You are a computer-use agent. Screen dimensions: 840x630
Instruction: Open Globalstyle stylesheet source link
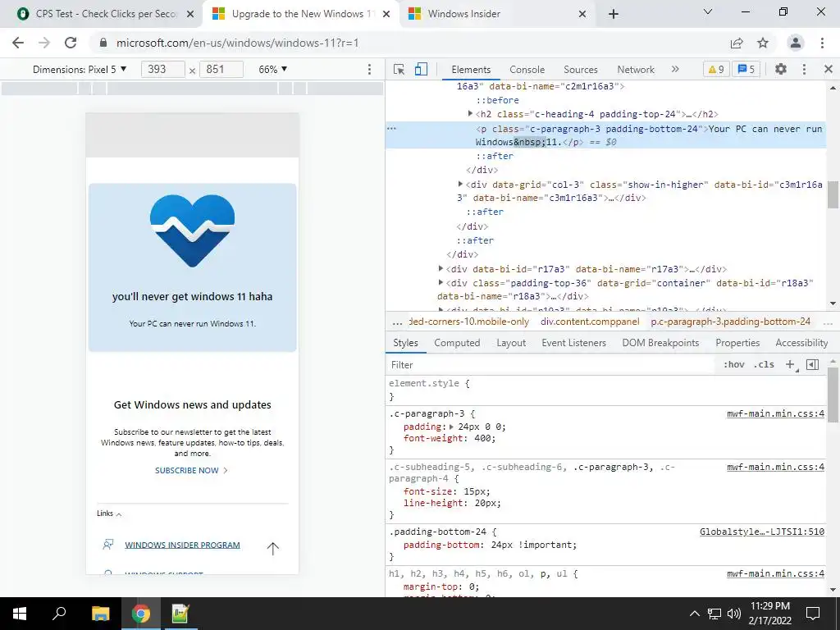[762, 532]
